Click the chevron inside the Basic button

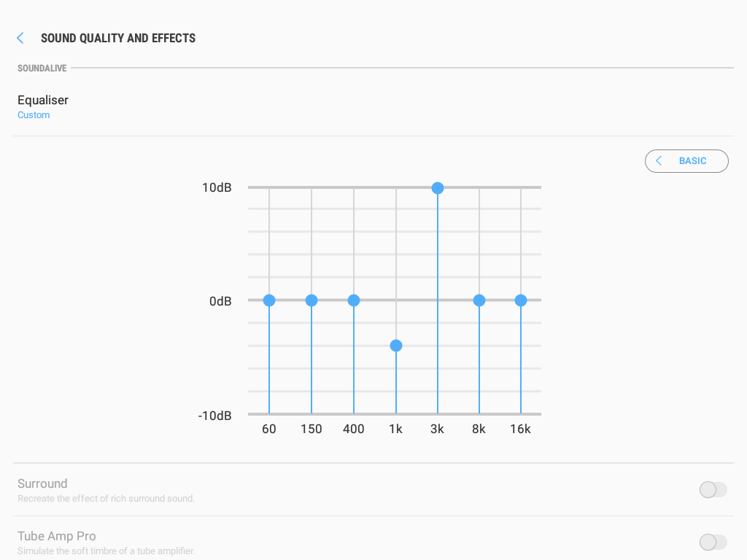point(659,161)
